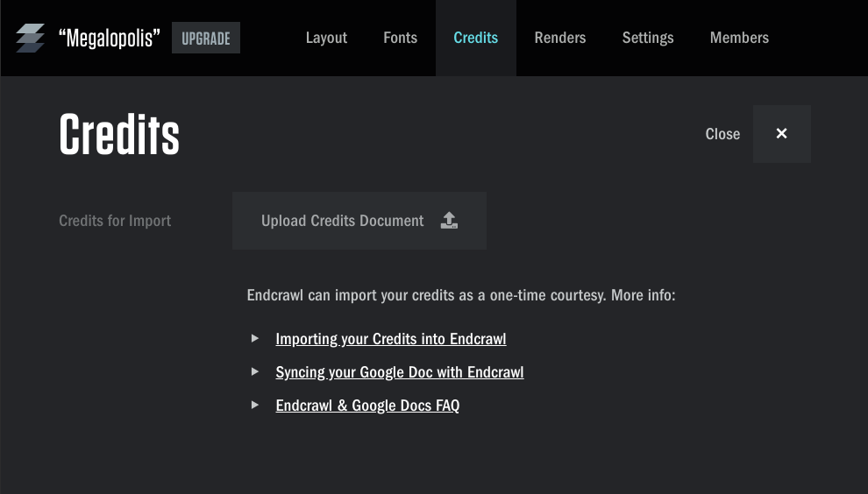Click the UPGRADE button
Image resolution: width=868 pixels, height=494 pixels.
pyautogui.click(x=206, y=38)
